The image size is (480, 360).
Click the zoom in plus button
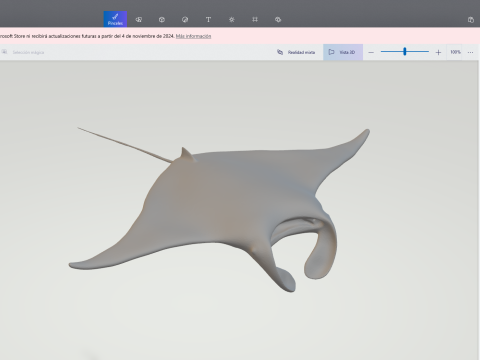click(x=438, y=52)
